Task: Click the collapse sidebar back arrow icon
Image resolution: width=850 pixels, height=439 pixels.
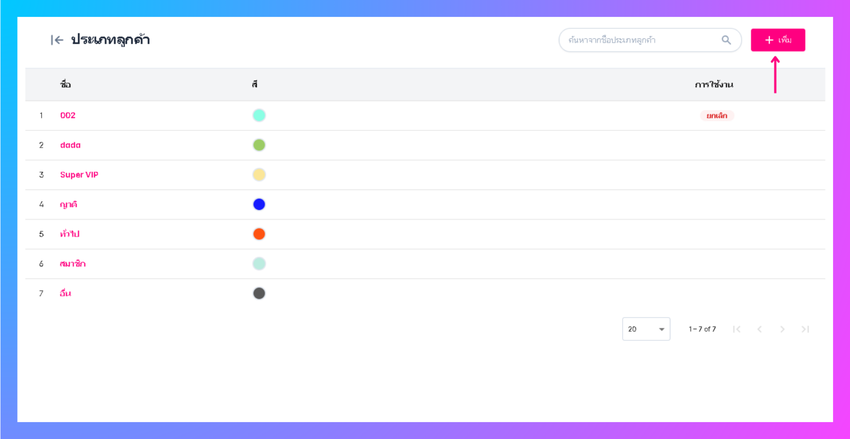Action: pyautogui.click(x=57, y=40)
